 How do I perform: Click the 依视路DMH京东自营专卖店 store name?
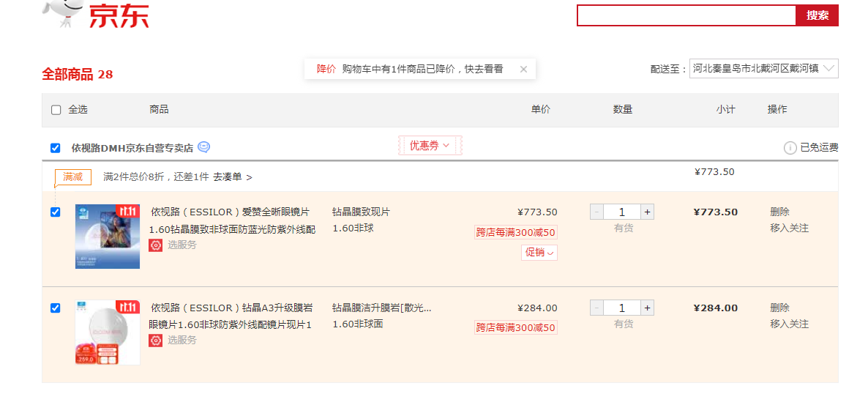[132, 148]
